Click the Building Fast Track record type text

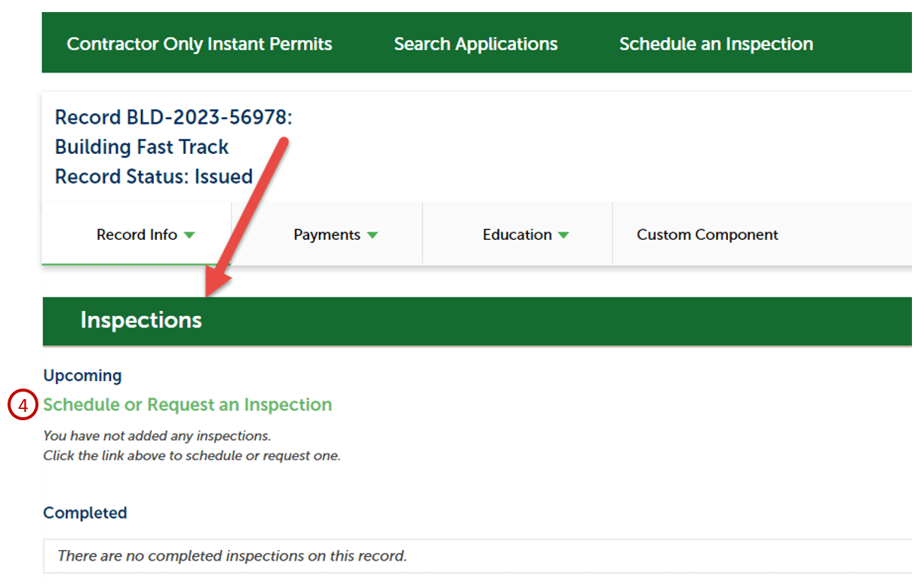(142, 147)
